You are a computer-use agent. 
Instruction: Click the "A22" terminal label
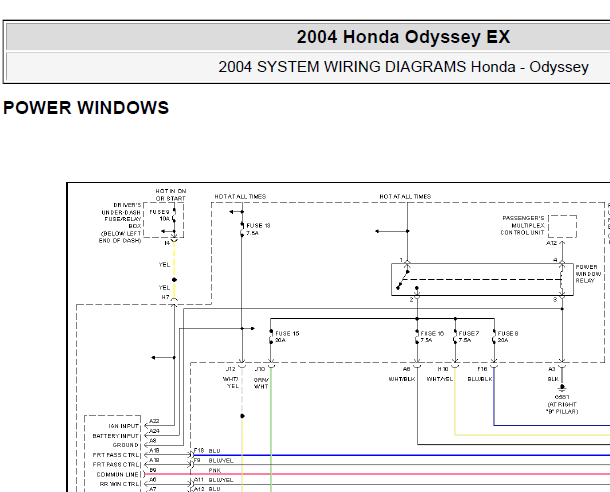pos(154,421)
